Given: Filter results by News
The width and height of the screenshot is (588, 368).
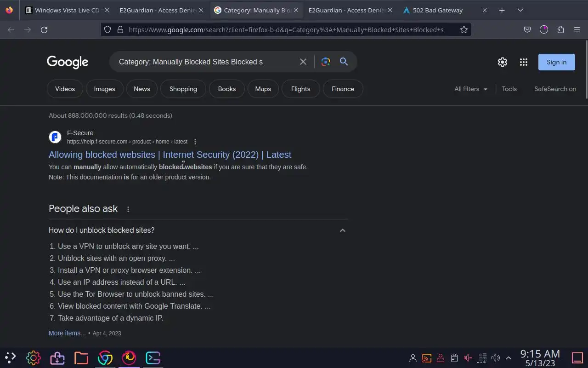Looking at the screenshot, I should click(x=142, y=89).
